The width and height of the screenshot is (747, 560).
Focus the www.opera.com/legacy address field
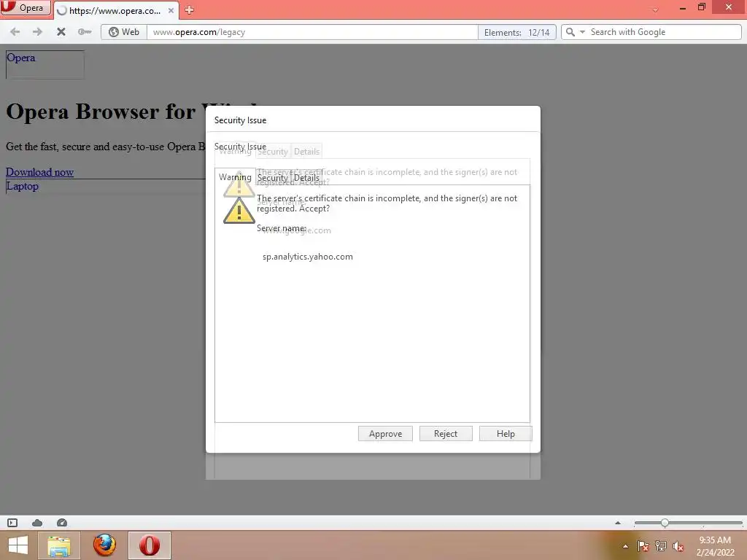pyautogui.click(x=312, y=32)
